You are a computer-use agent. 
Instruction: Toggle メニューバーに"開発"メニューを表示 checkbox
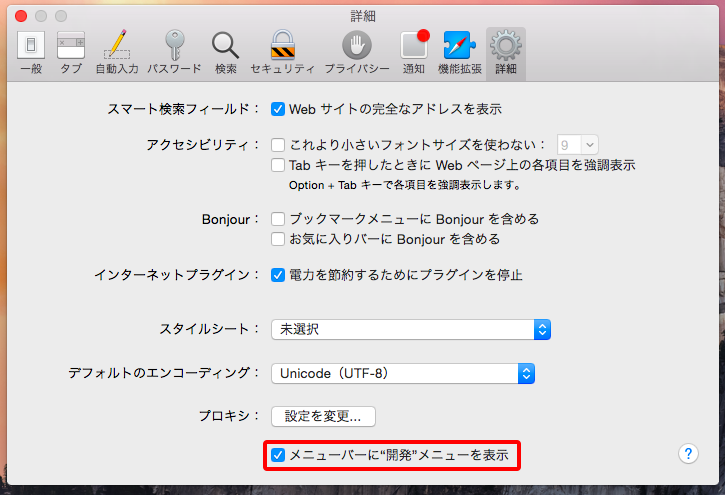pyautogui.click(x=278, y=455)
